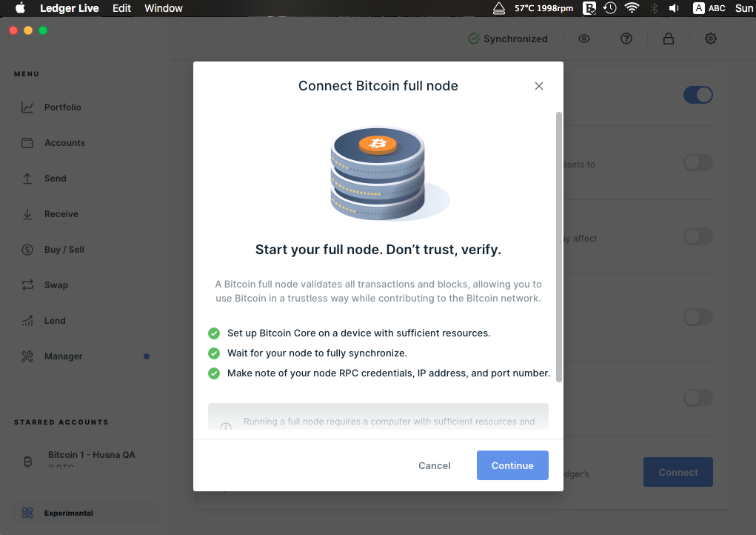
Task: Open the Time Machine icon in menu bar
Action: (610, 8)
